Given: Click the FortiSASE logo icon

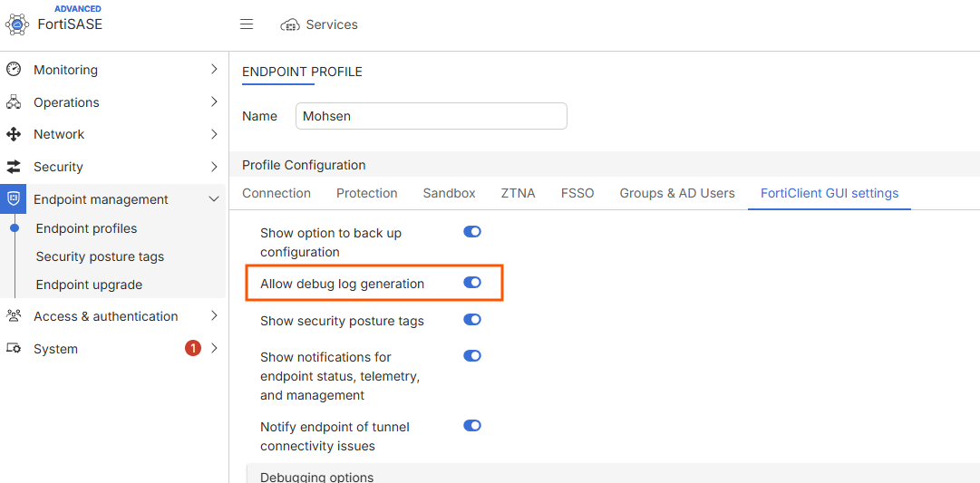Looking at the screenshot, I should (x=17, y=24).
